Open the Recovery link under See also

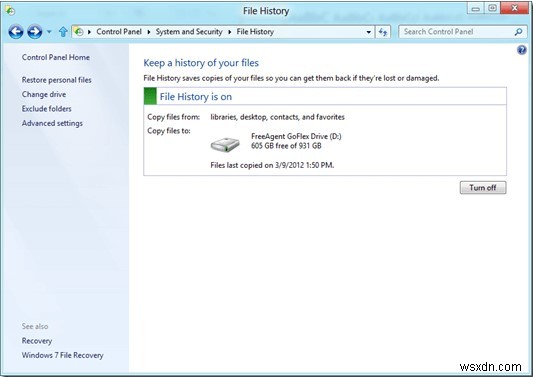pos(37,341)
